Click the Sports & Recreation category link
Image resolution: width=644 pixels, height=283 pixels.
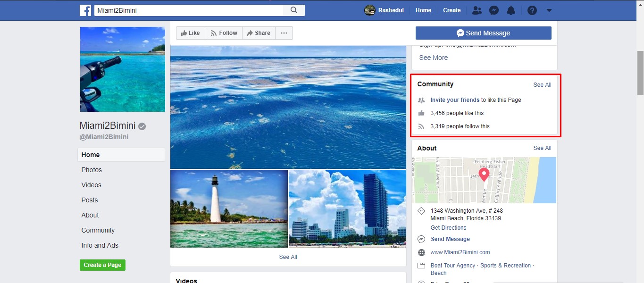pos(506,266)
